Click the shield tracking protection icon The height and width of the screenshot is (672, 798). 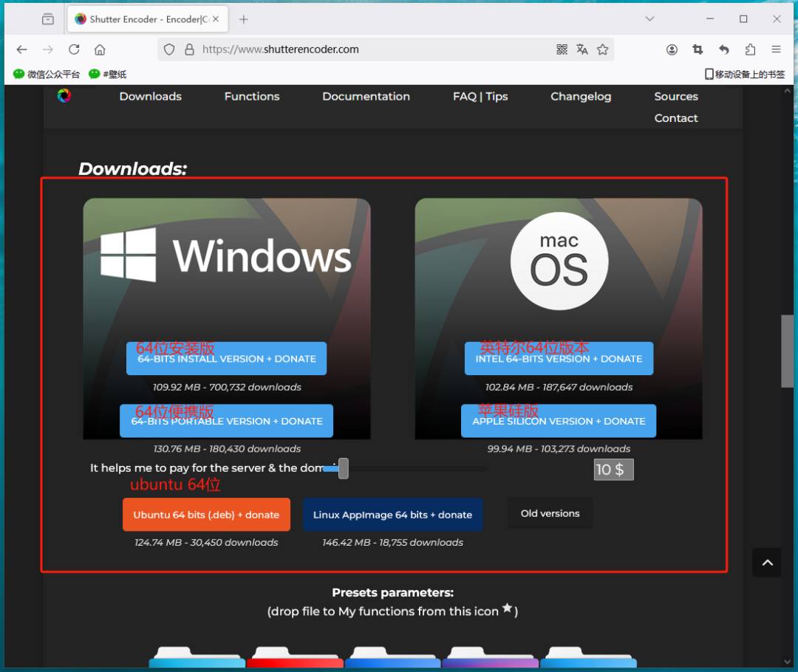tap(169, 49)
